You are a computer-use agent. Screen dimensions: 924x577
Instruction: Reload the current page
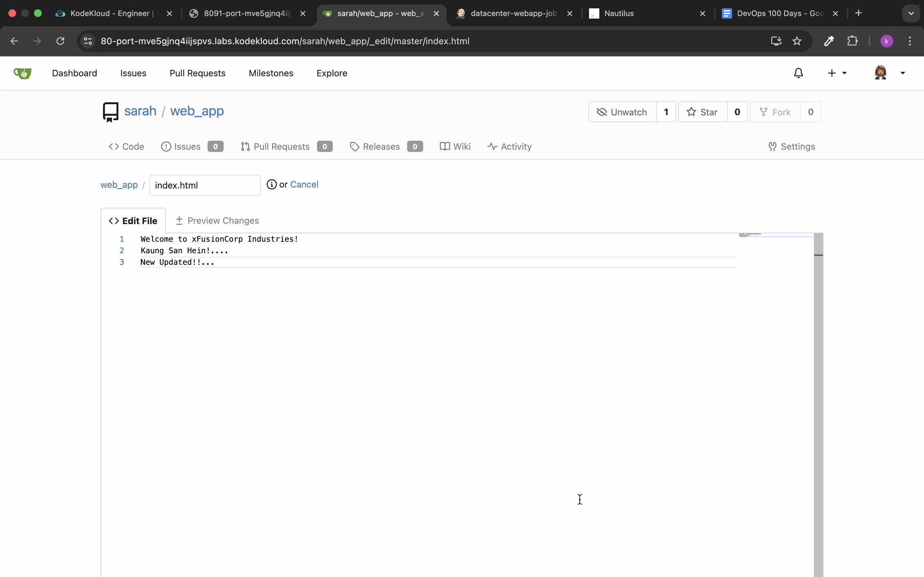tap(60, 41)
